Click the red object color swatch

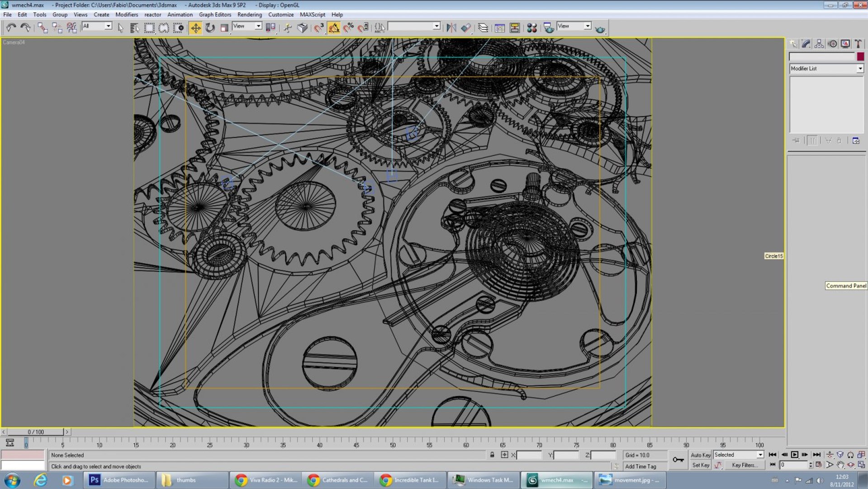click(860, 57)
